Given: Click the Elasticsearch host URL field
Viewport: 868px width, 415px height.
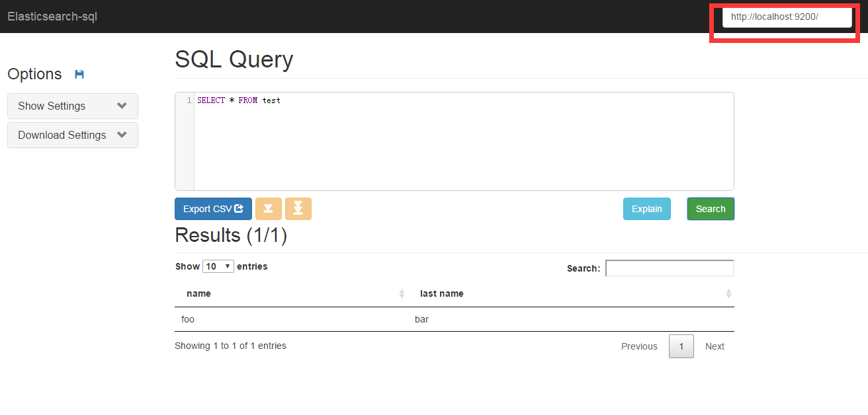Looking at the screenshot, I should tap(787, 17).
